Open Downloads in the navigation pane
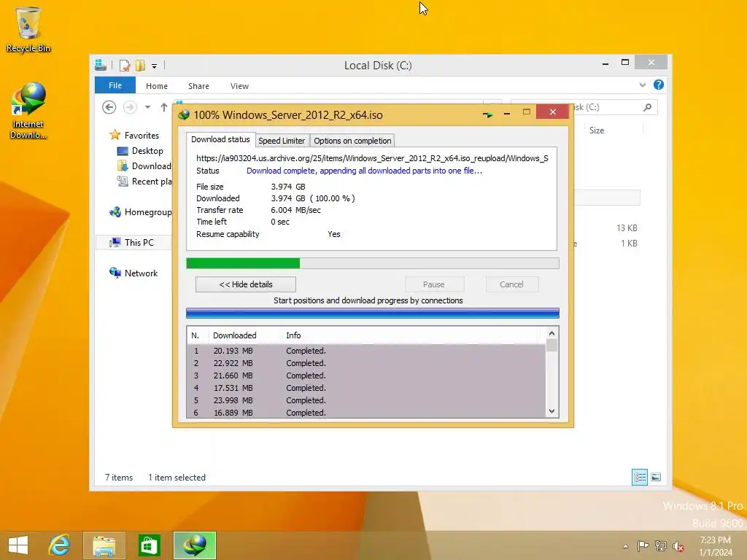 [x=144, y=166]
